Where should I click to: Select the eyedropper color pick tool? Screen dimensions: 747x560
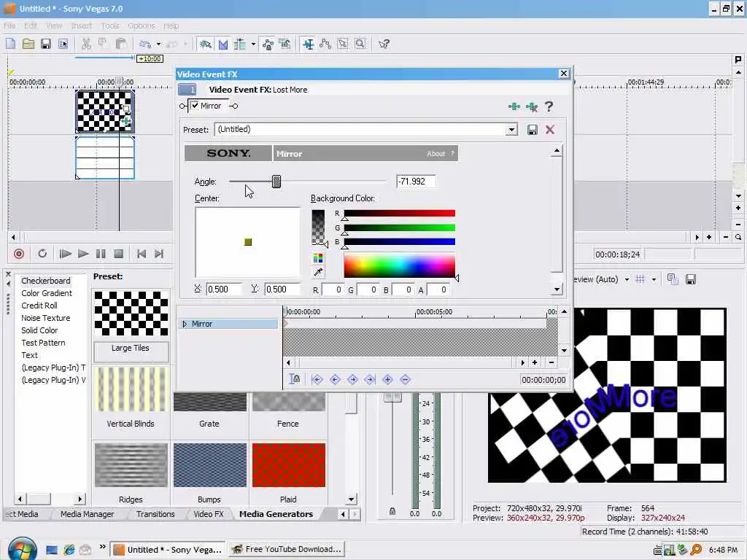318,273
